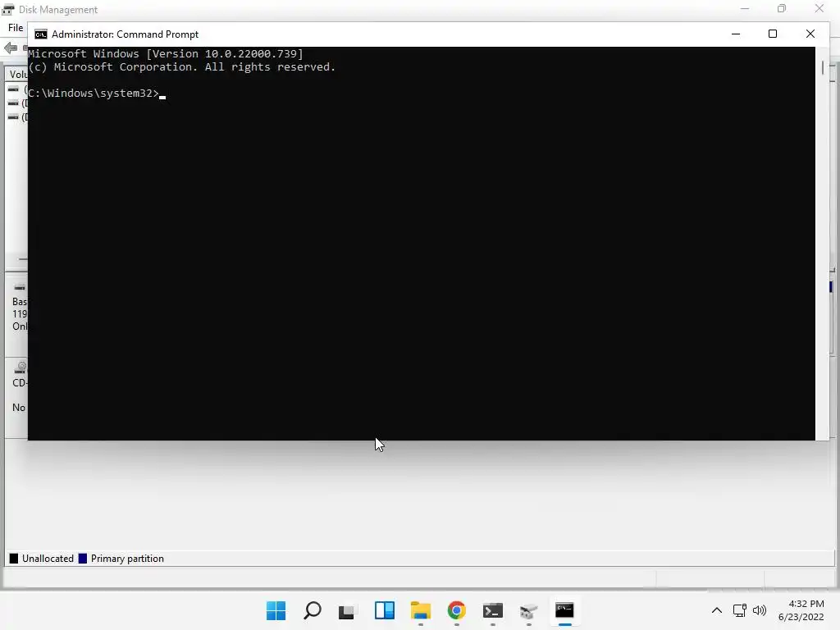Viewport: 840px width, 630px height.
Task: Minimize the Disk Management window
Action: (x=745, y=8)
